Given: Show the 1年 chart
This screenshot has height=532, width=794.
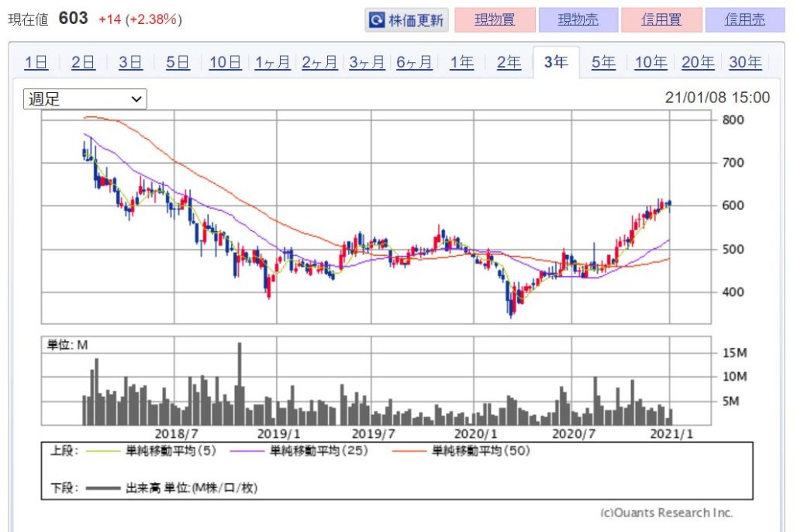Looking at the screenshot, I should coord(462,62).
